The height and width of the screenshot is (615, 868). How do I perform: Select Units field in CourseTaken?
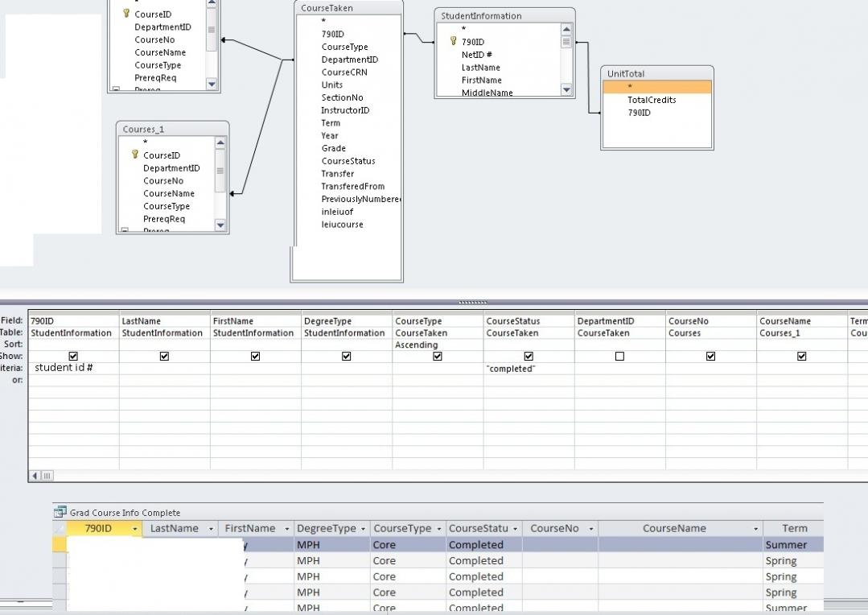(x=331, y=85)
